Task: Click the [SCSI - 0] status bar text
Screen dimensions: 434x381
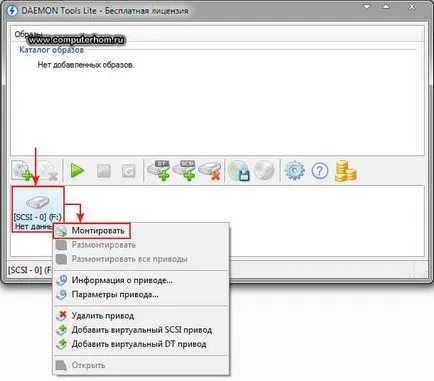Action: click(x=30, y=270)
